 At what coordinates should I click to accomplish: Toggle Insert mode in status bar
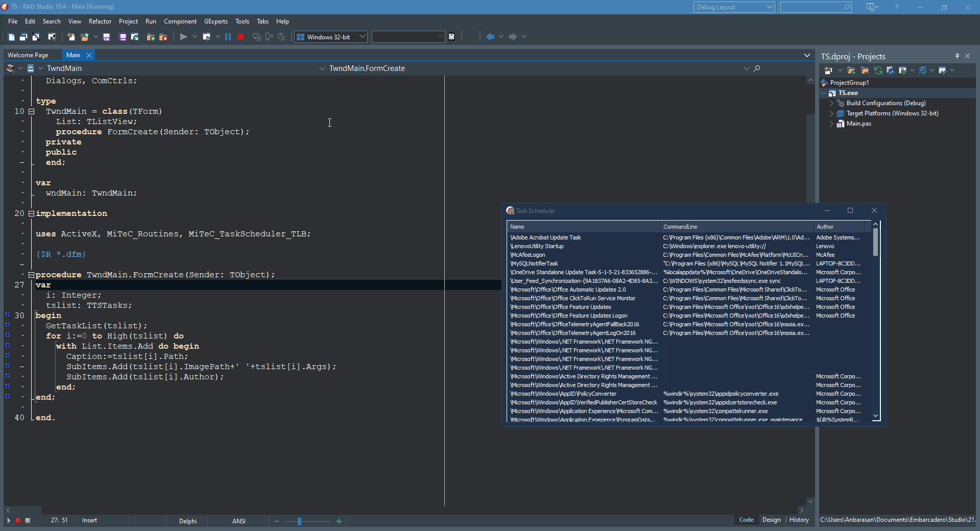point(89,521)
